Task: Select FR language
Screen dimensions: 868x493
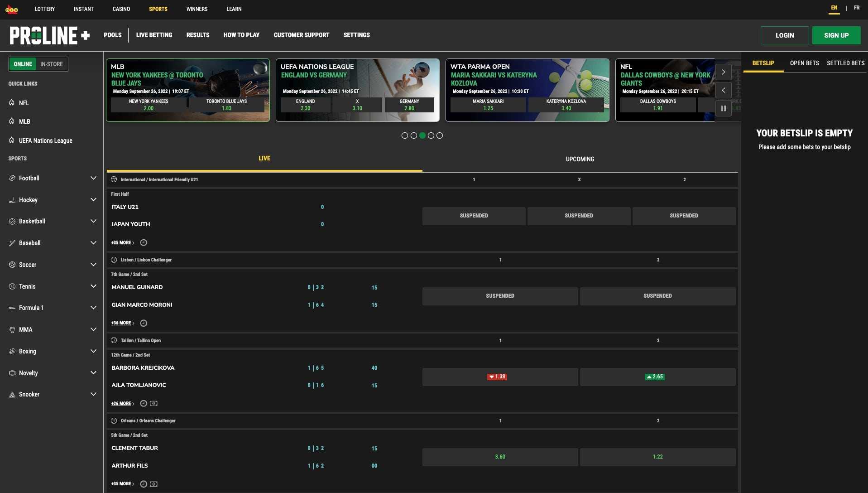Action: click(x=857, y=8)
